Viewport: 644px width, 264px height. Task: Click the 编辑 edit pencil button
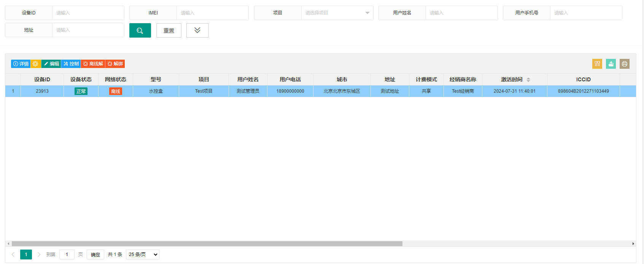[x=51, y=64]
